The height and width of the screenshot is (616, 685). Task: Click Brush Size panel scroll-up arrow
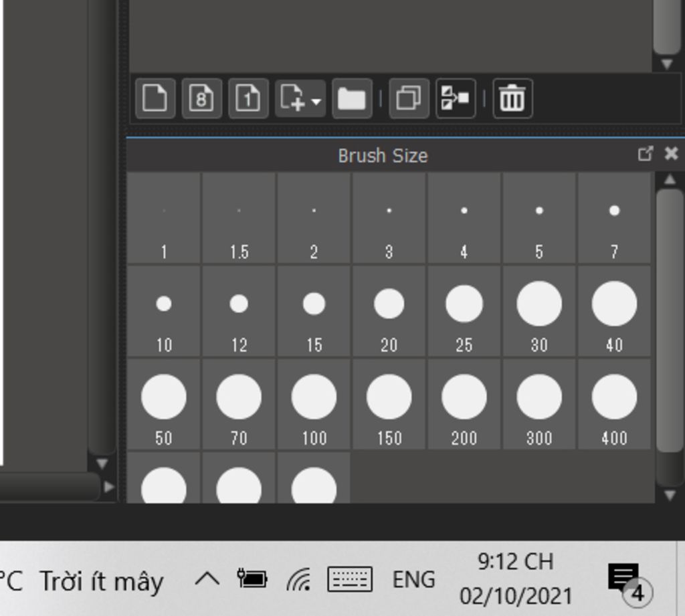tap(670, 179)
